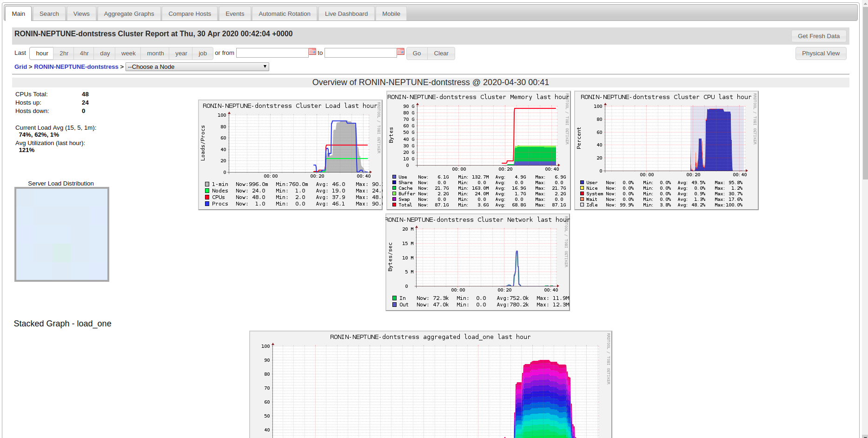Image resolution: width=868 pixels, height=438 pixels.
Task: Switch the time range to week
Action: click(x=128, y=53)
